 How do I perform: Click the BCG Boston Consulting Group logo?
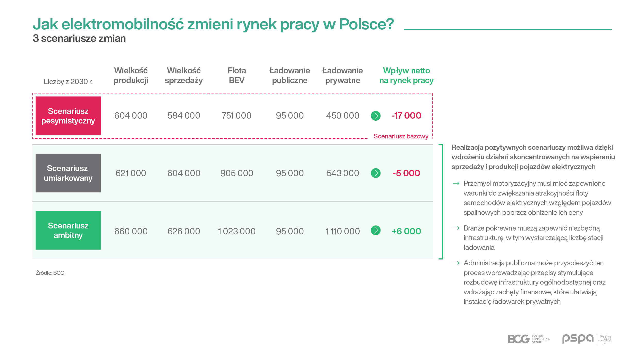point(529,339)
